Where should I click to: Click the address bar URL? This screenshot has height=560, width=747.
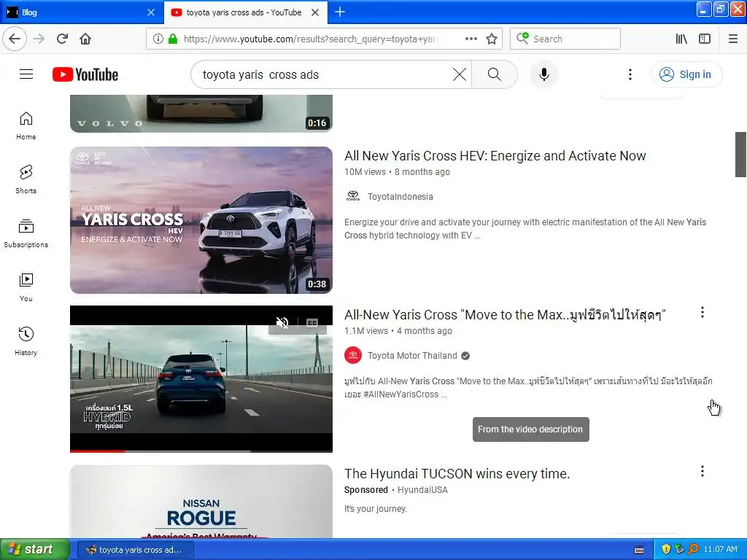point(310,39)
